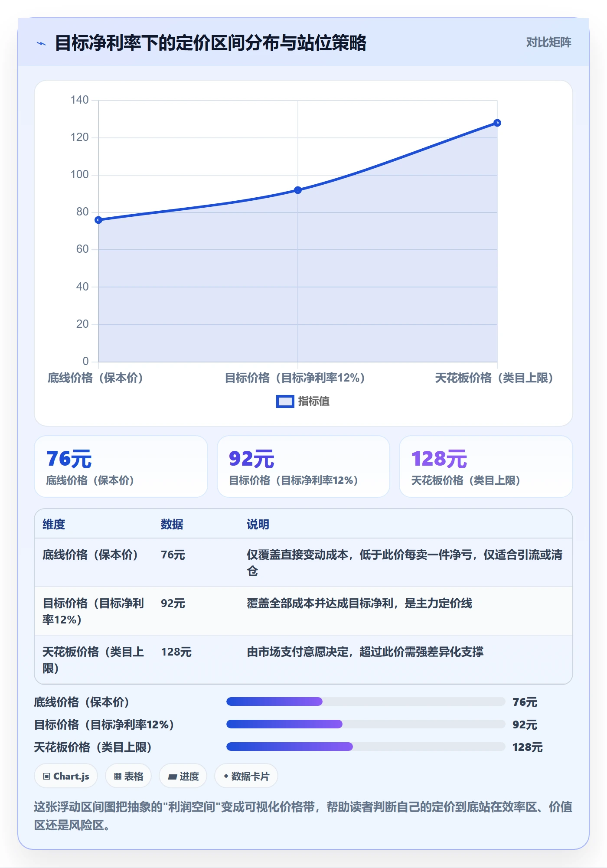Click the footer paragraph starting with 这张浮动区间图
Viewport: 607px width, 868px height.
pyautogui.click(x=303, y=816)
